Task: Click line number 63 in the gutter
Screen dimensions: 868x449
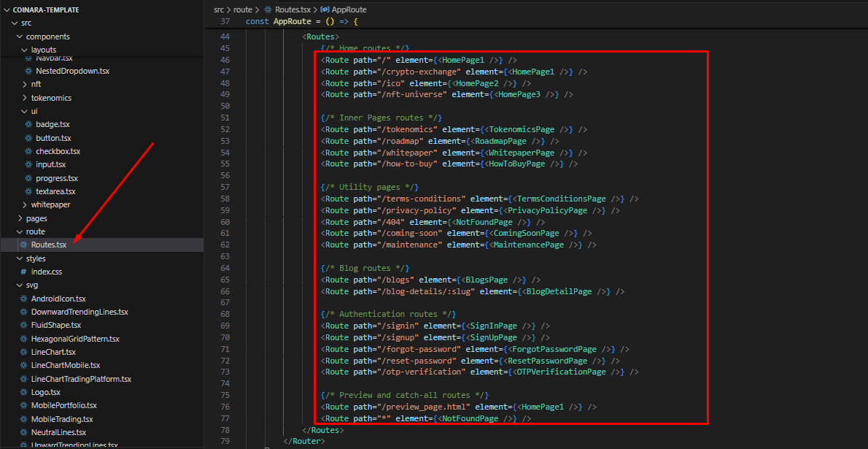Action: [x=225, y=257]
